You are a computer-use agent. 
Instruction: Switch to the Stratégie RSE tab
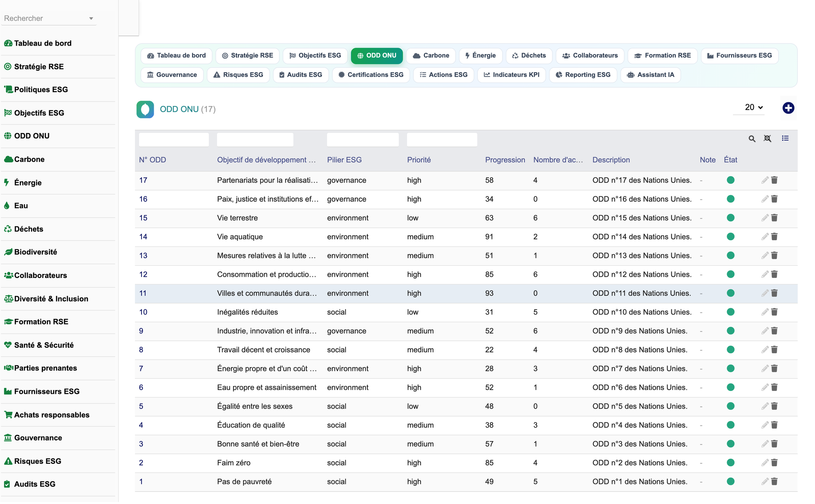click(x=247, y=56)
